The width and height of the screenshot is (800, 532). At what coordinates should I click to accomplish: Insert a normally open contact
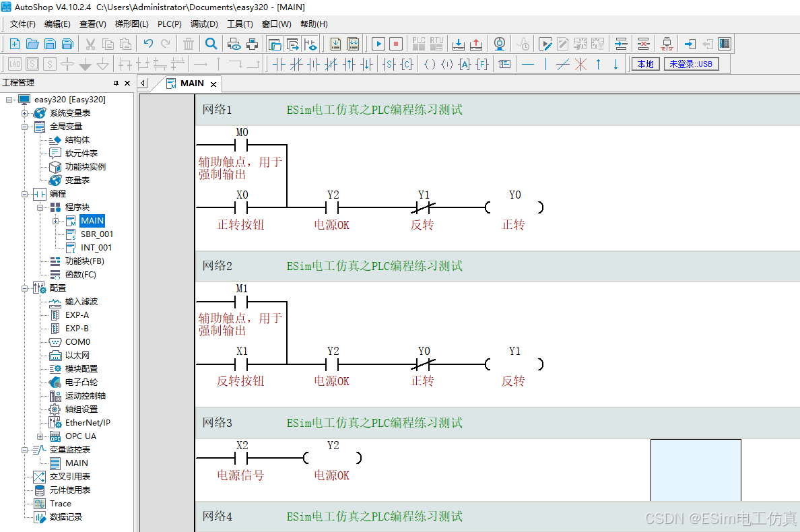[279, 64]
